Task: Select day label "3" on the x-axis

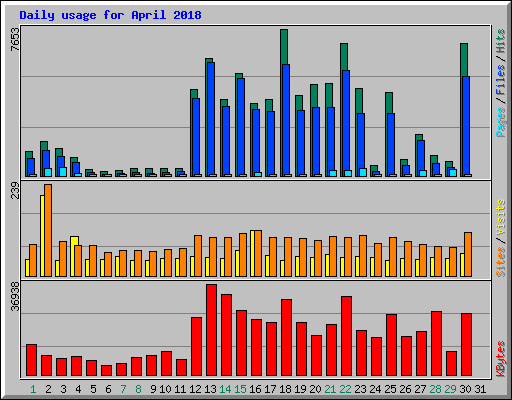Action: point(63,389)
